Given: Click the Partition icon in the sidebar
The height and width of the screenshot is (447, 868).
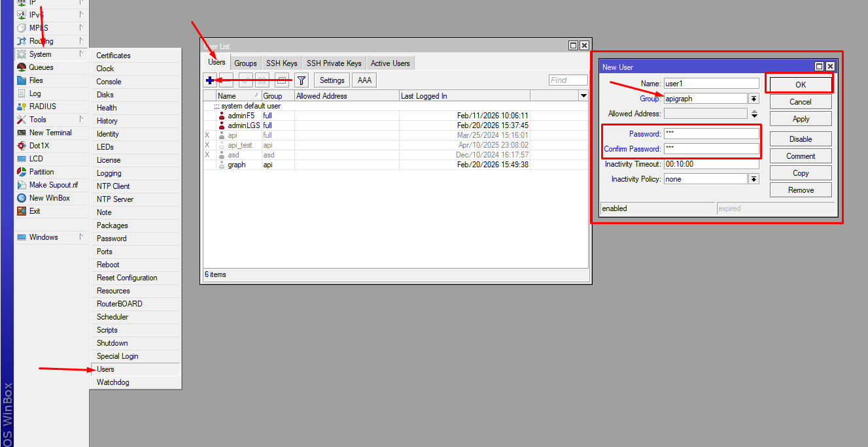Looking at the screenshot, I should click(22, 172).
